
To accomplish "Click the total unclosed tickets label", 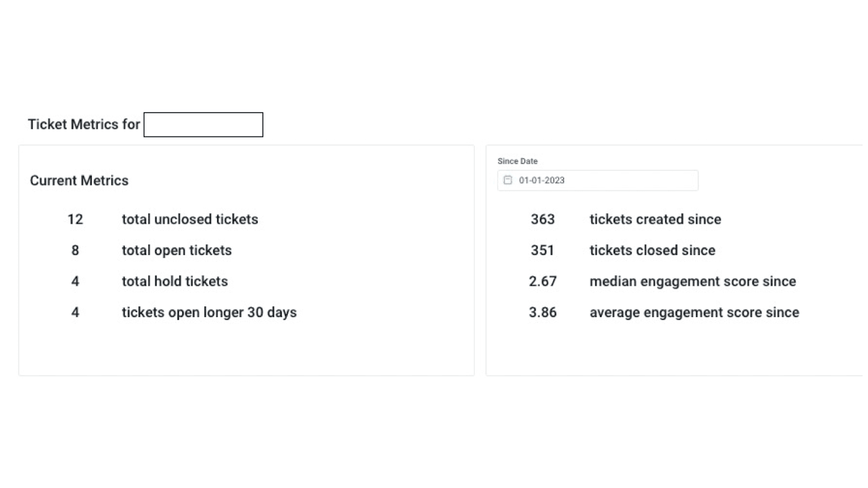I will click(190, 219).
